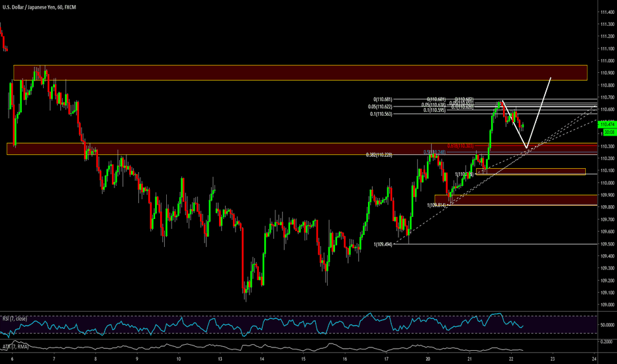Viewport: 617px width, 364px height.
Task: Select the Fibonacci label 1(109.814)
Action: pyautogui.click(x=436, y=205)
